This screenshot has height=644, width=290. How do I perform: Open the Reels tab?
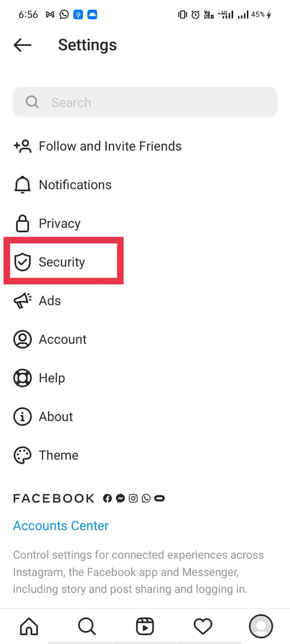point(145,627)
